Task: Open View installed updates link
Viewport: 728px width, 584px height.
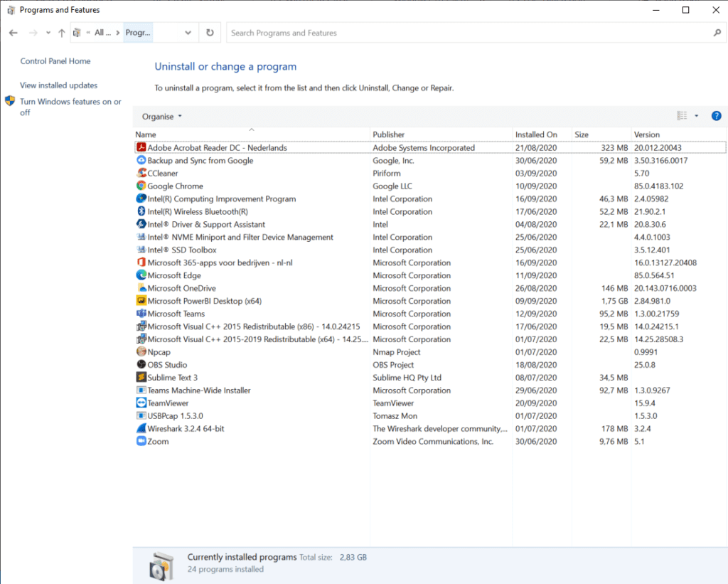Action: point(58,85)
